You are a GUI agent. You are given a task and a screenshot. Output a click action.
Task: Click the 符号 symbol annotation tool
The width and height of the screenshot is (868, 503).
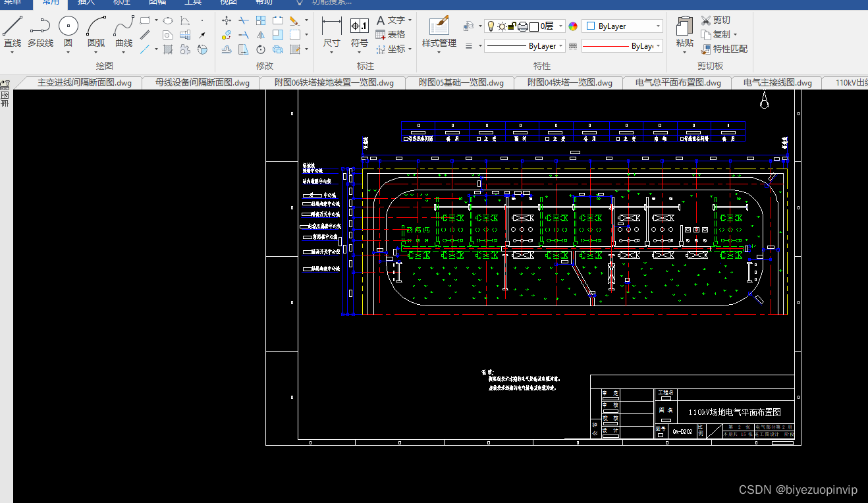click(x=360, y=33)
